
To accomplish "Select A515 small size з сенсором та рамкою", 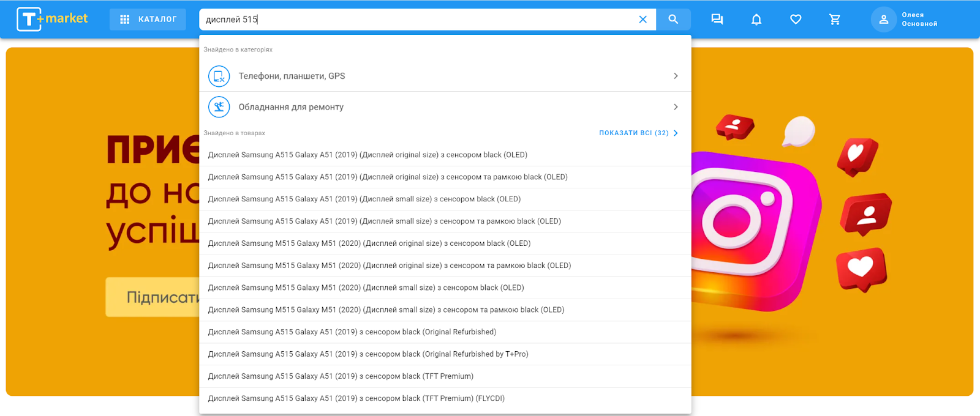I will 445,221.
